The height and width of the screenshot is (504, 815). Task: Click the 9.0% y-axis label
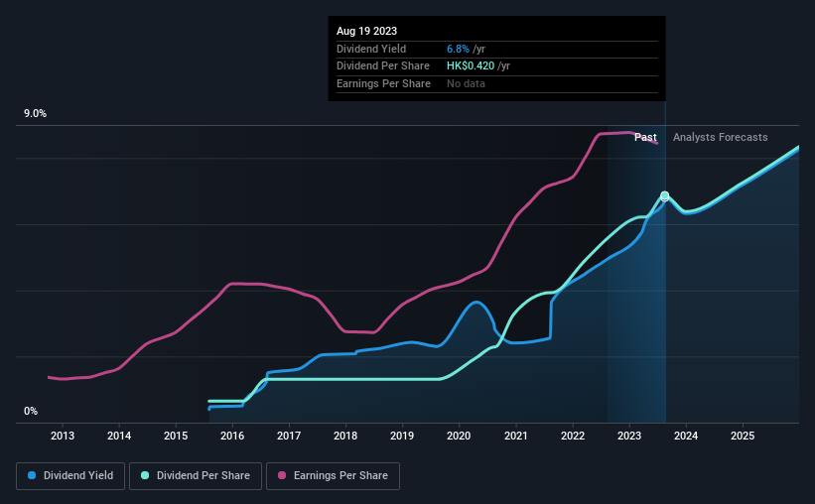[x=36, y=114]
